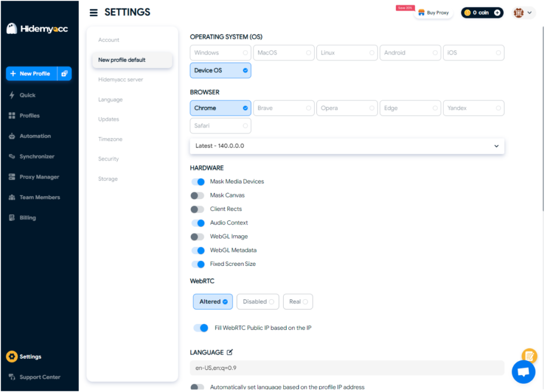Open browser version dropdown Latest - 140.0.0.0
The width and height of the screenshot is (550, 392).
[x=347, y=146]
